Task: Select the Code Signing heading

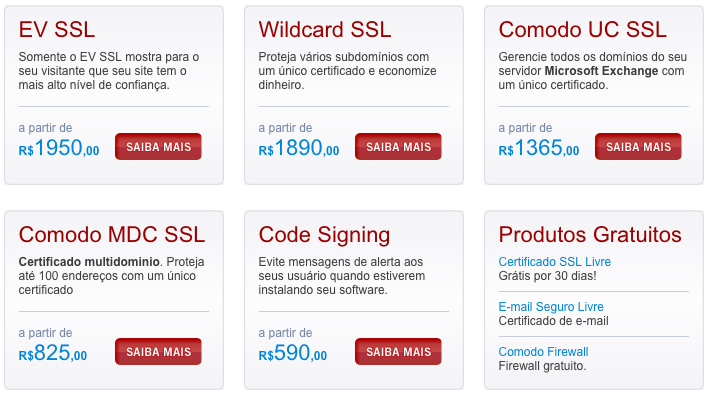Action: coord(324,235)
